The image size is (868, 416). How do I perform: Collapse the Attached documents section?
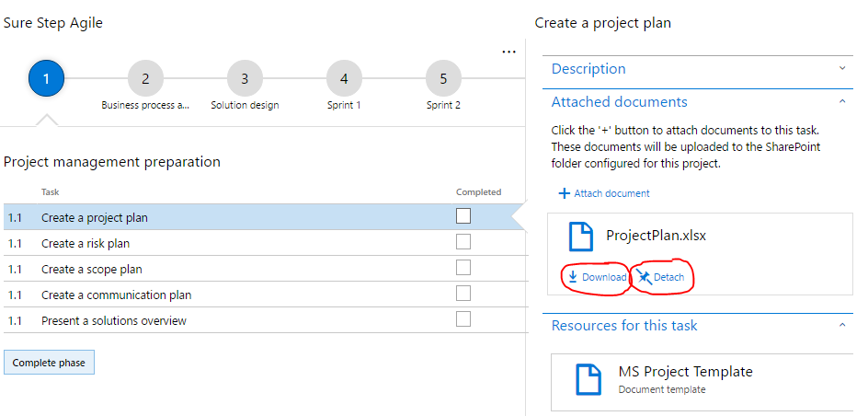(842, 102)
